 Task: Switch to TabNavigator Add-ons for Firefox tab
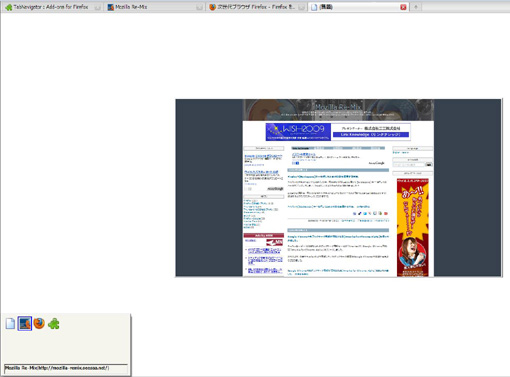tap(53, 7)
